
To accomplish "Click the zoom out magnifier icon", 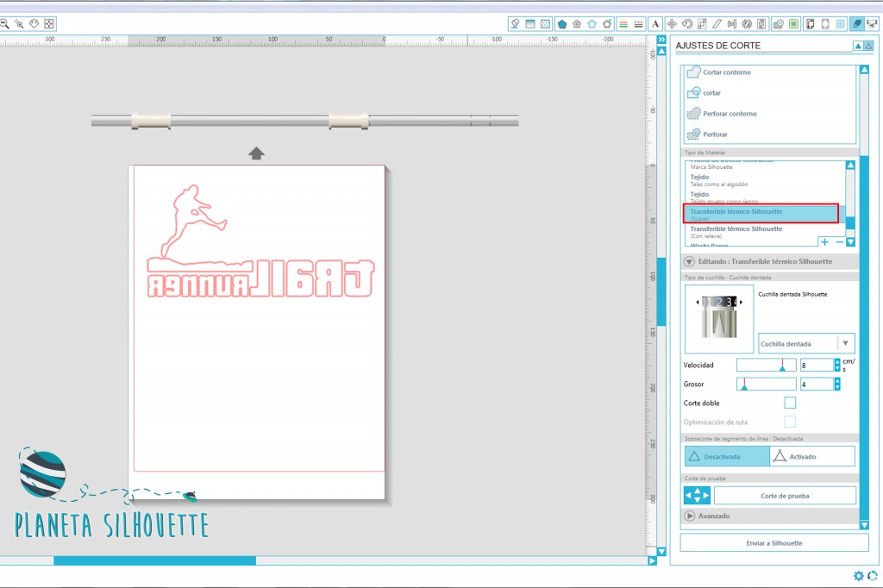I will tap(4, 23).
